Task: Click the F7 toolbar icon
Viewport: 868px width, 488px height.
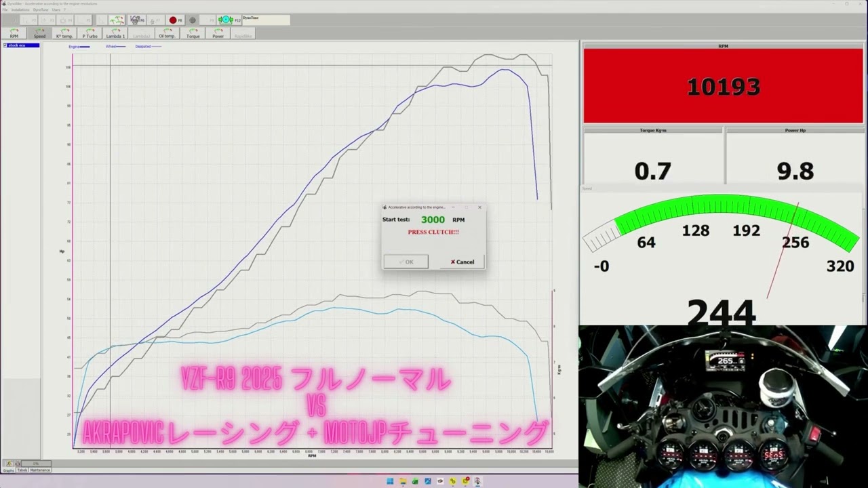Action: tap(155, 20)
